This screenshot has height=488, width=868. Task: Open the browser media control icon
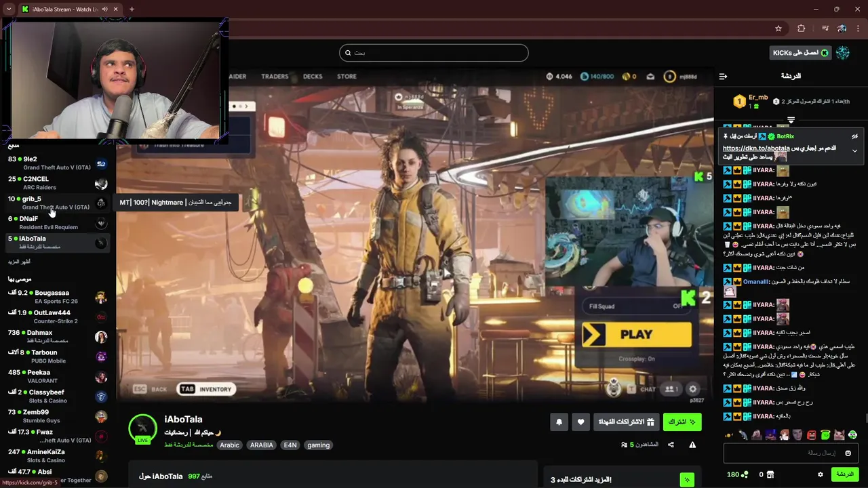click(x=825, y=28)
